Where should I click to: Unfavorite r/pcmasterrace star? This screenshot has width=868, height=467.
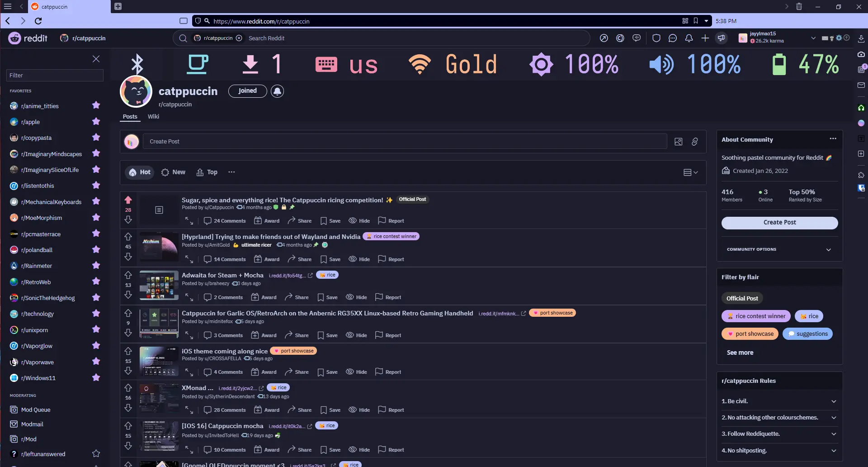tap(96, 233)
